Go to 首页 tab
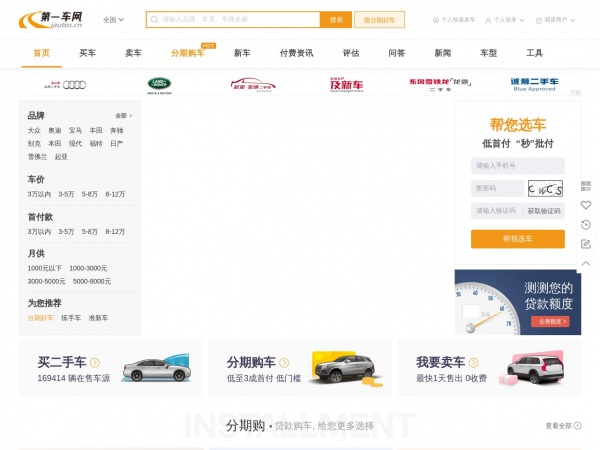 click(x=42, y=53)
